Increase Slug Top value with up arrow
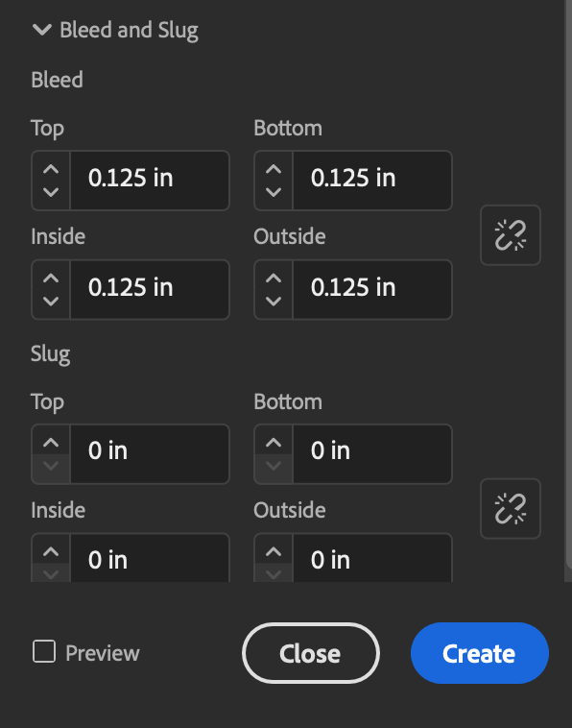This screenshot has height=728, width=572. point(51,443)
